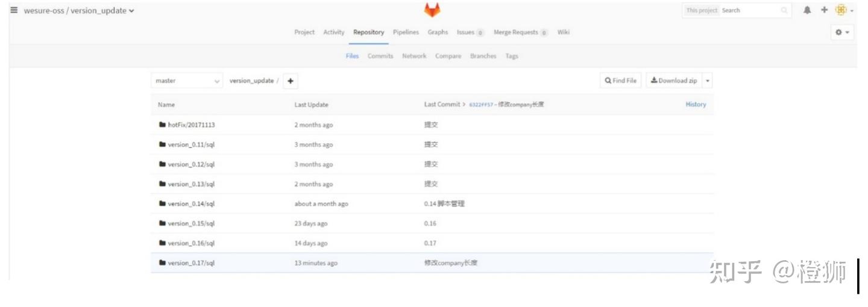The height and width of the screenshot is (307, 868).
Task: Open the Tags sub-tab
Action: [x=512, y=56]
